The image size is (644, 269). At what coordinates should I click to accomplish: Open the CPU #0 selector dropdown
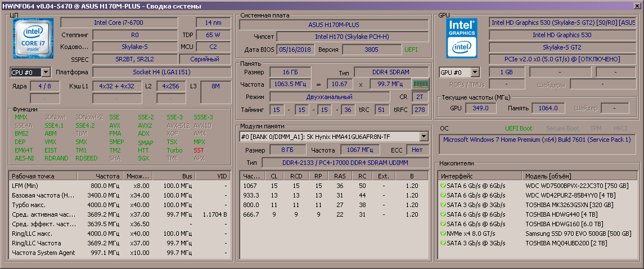46,73
